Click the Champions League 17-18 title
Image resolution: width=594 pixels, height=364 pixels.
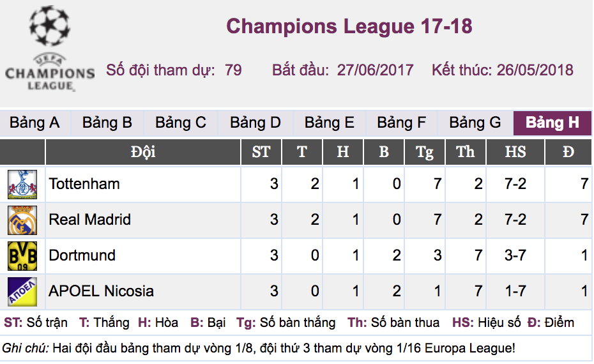349,26
